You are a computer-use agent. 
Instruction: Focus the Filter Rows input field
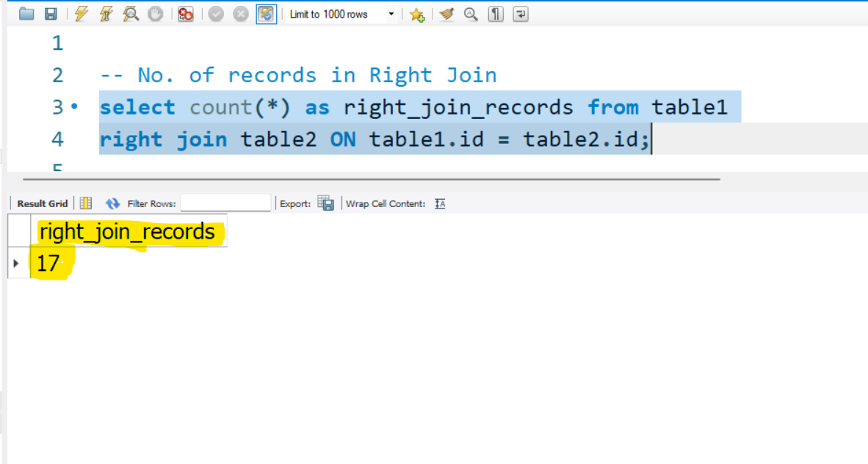225,203
